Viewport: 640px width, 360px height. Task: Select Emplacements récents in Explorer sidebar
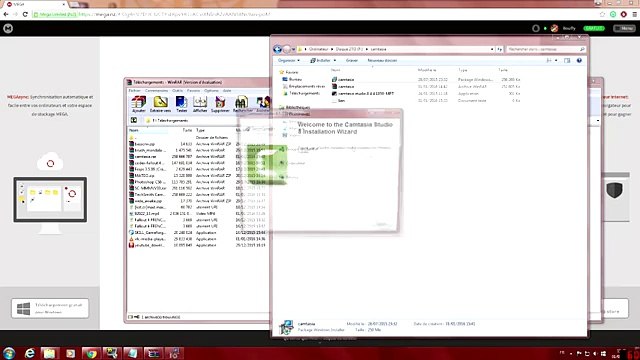304,86
